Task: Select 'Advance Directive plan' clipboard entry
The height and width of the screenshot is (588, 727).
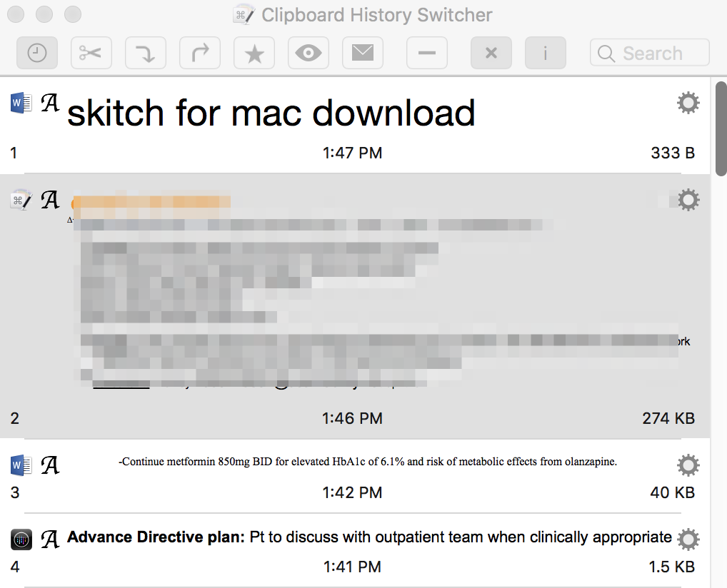Action: 369,537
